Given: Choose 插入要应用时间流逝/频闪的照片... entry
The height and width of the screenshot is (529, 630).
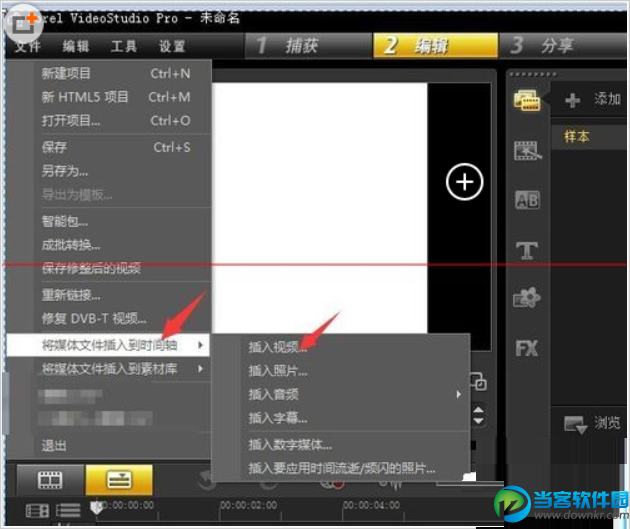Looking at the screenshot, I should [342, 468].
